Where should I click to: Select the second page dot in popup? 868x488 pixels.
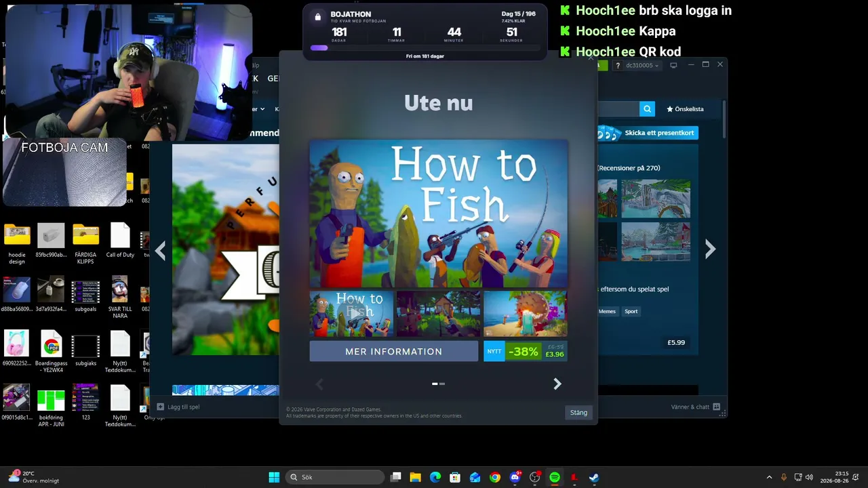[x=442, y=384]
